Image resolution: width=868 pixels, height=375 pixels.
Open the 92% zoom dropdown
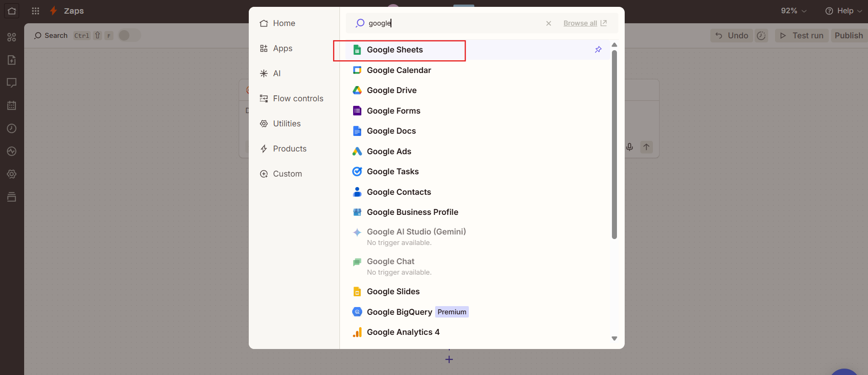[794, 11]
